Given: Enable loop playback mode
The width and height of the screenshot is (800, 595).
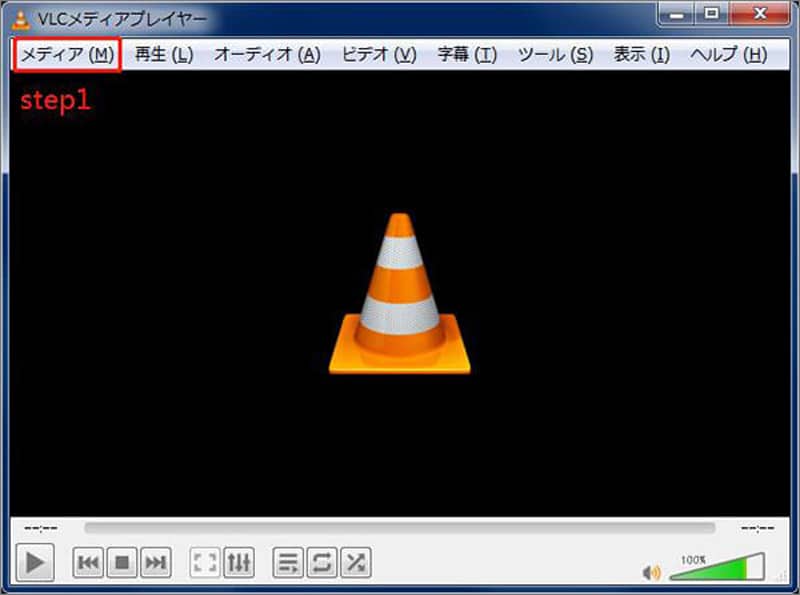Looking at the screenshot, I should [320, 562].
